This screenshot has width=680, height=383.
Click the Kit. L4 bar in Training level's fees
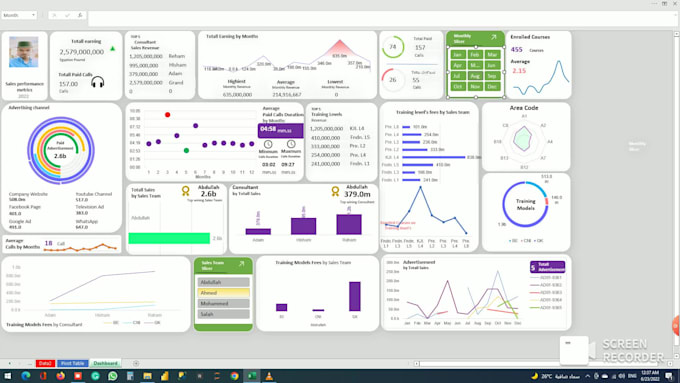click(x=434, y=157)
